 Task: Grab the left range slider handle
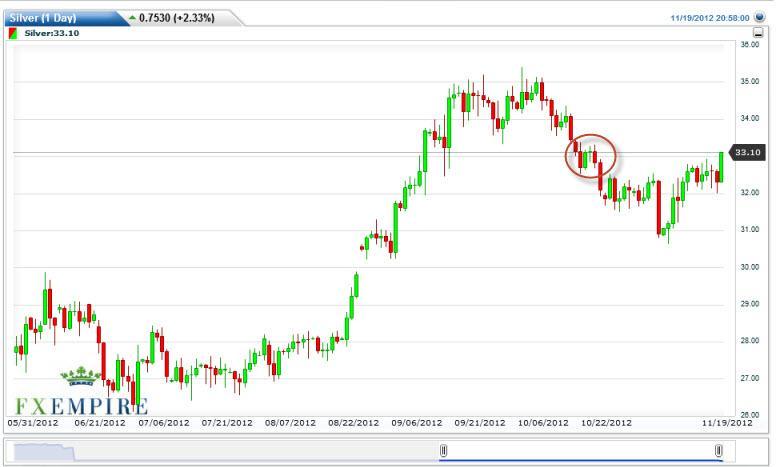(444, 451)
